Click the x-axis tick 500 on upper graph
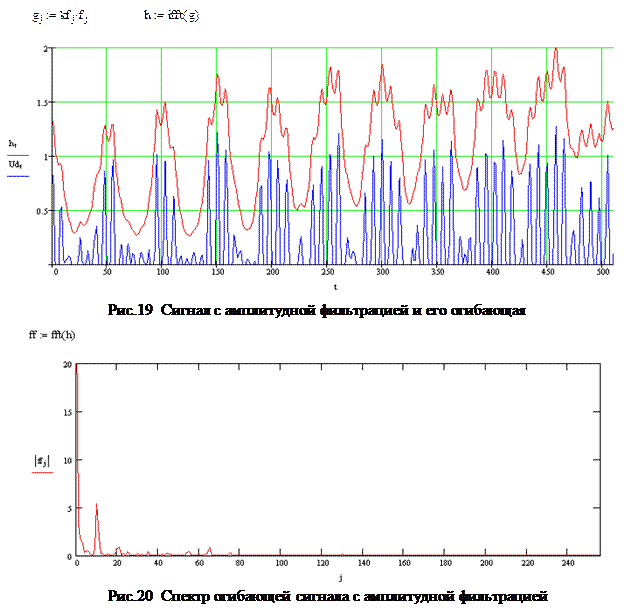 599,273
